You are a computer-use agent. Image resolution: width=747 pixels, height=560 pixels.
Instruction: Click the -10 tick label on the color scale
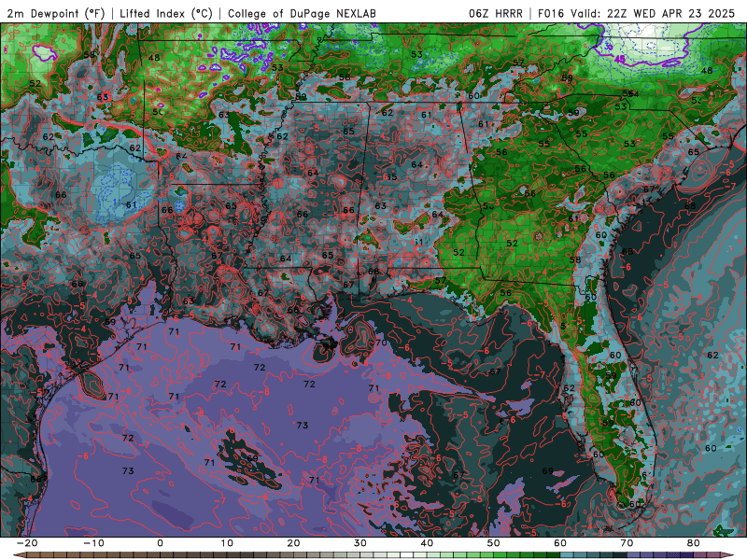[x=93, y=543]
